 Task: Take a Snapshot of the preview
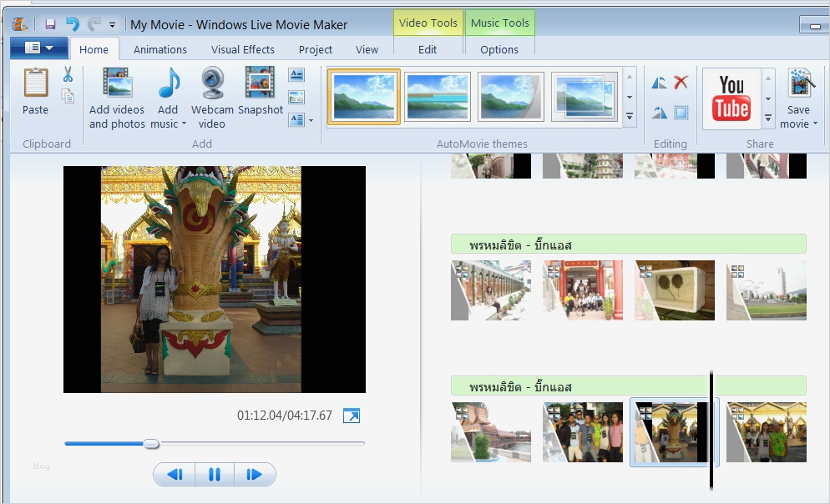(260, 92)
